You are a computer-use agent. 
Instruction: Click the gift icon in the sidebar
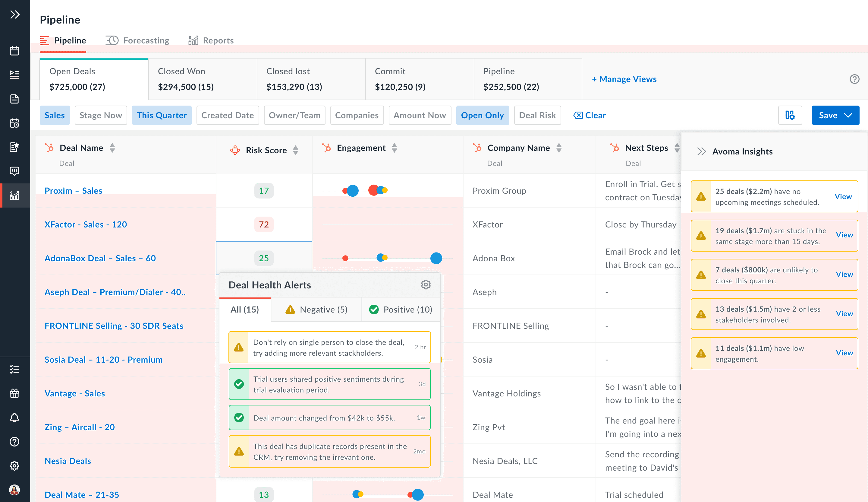click(14, 393)
